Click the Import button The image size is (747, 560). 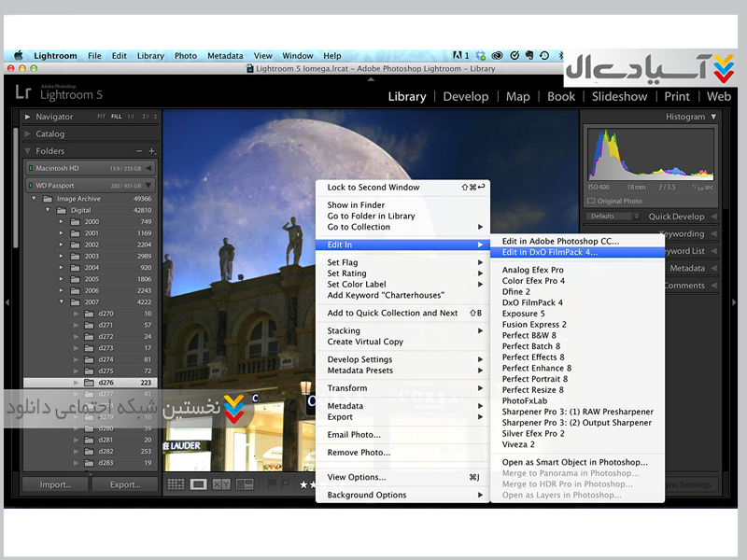[55, 484]
